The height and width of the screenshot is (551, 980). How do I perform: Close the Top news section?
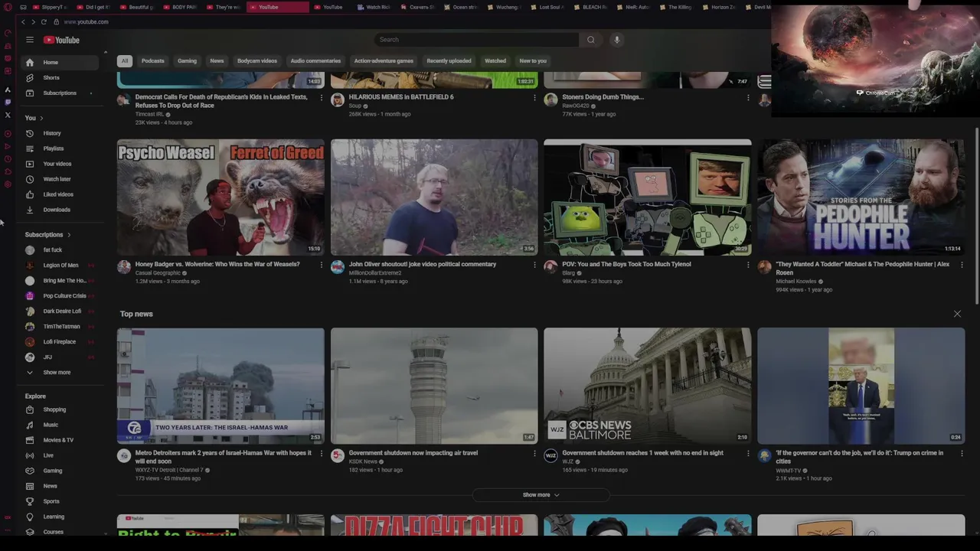coord(957,314)
